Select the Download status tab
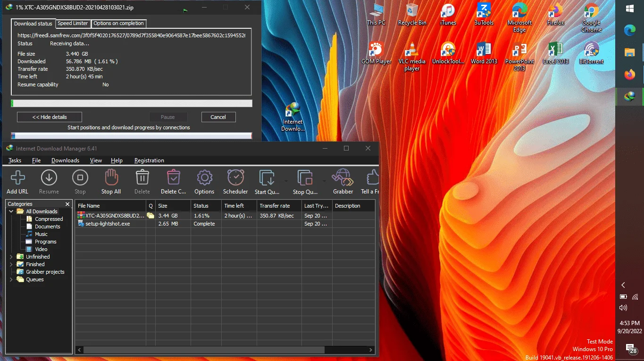This screenshot has width=644, height=361. (33, 23)
